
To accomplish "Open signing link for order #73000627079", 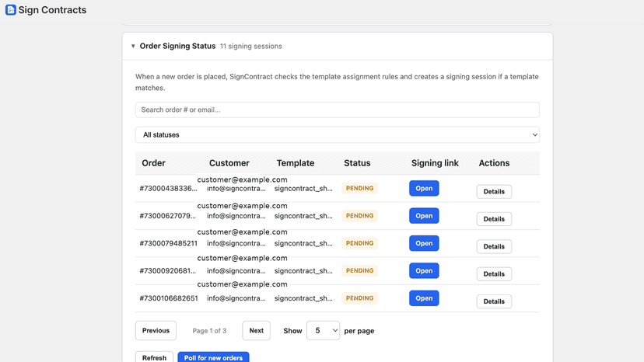I will [x=424, y=216].
